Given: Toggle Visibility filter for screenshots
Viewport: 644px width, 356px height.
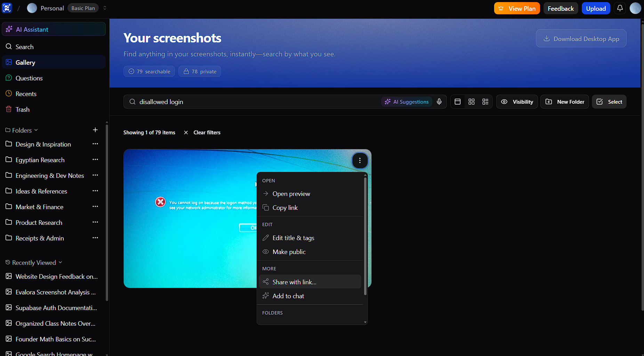Looking at the screenshot, I should [517, 102].
